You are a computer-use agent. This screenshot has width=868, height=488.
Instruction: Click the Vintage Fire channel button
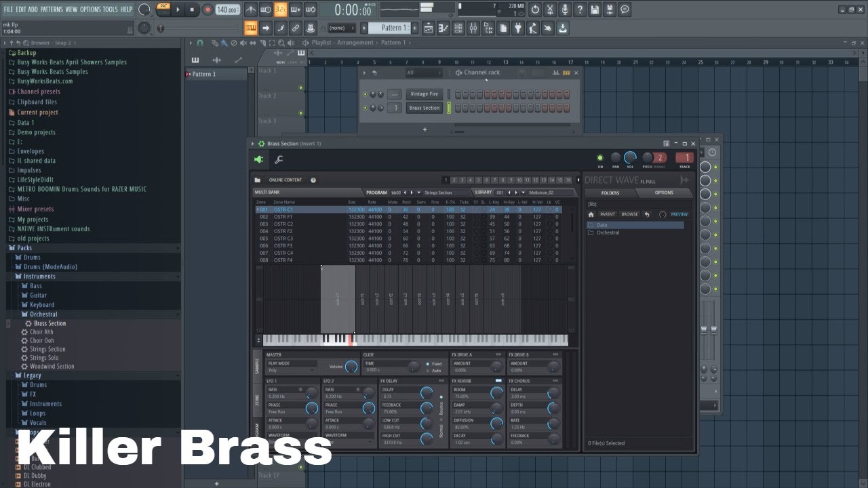tap(425, 94)
